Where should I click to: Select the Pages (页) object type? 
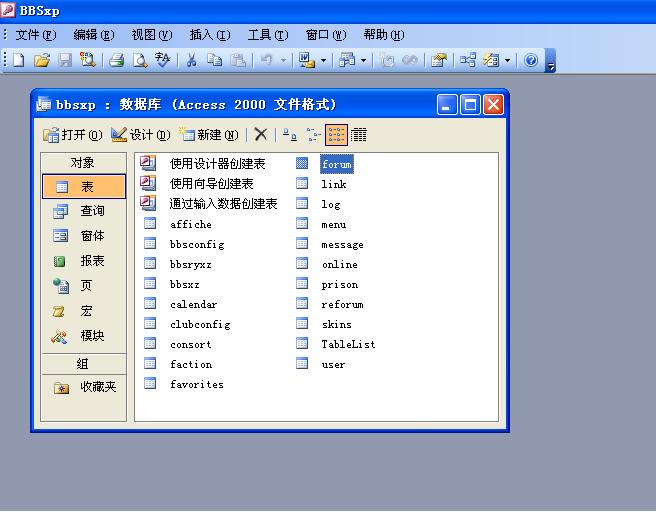click(84, 286)
